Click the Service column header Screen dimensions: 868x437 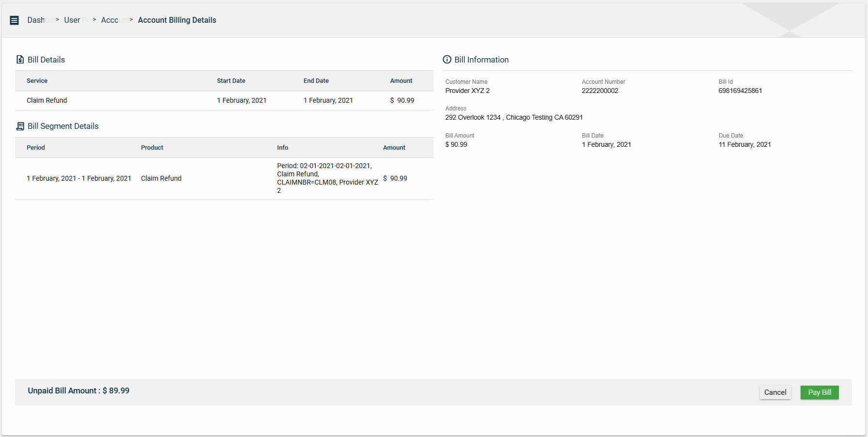click(x=37, y=81)
